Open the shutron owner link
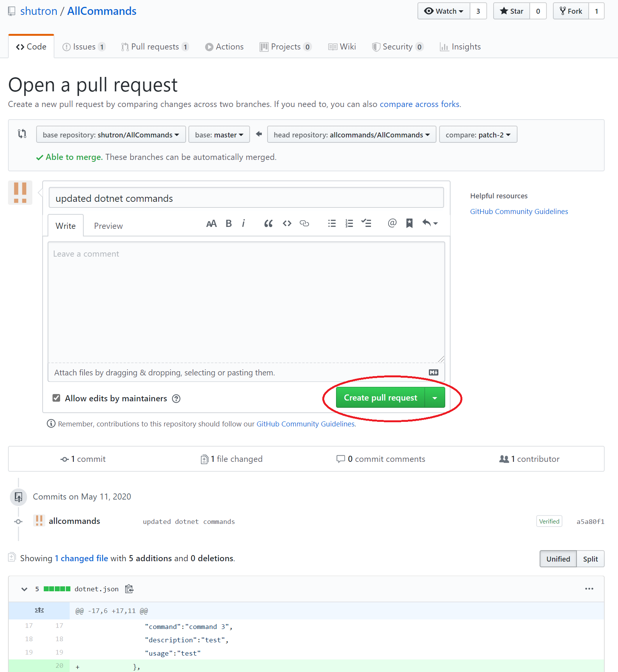Screen dimensions: 618x672 [x=39, y=11]
